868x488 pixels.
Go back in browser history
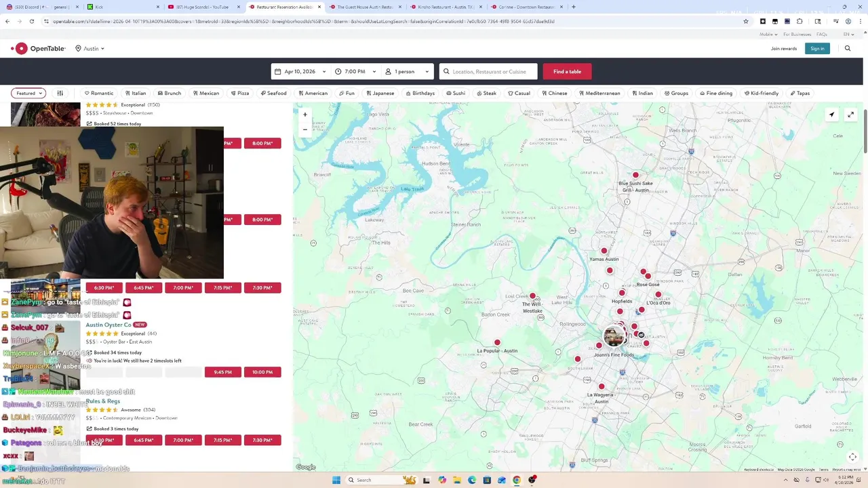coord(7,21)
